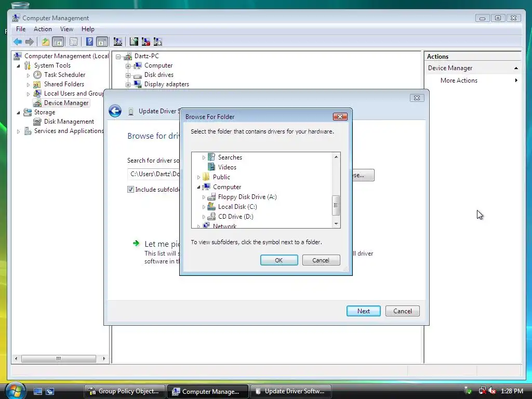Switch to Update Driver Software taskbar button

point(291,391)
